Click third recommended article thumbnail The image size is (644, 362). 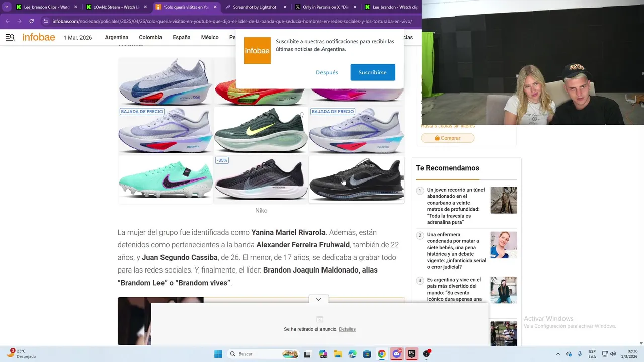tap(504, 290)
